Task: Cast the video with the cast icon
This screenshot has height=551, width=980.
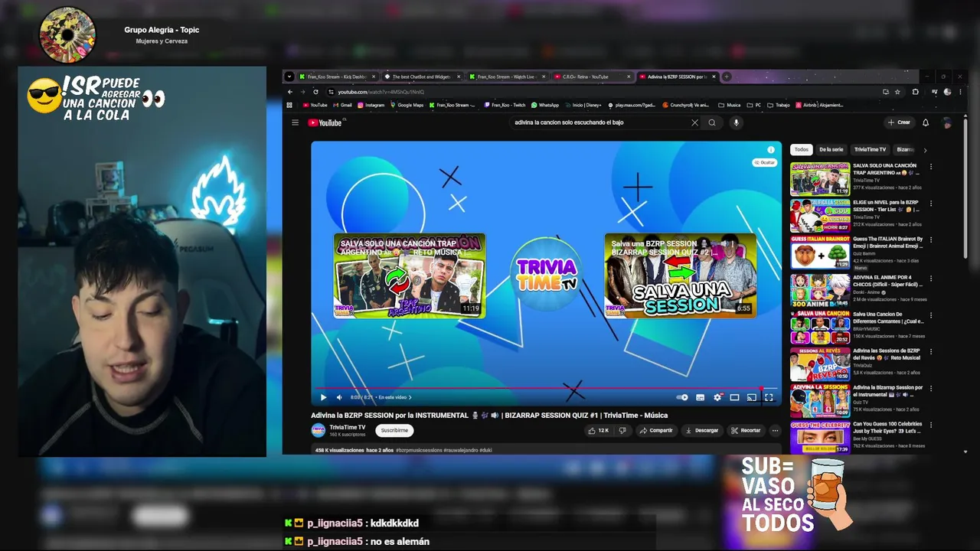Action: tap(751, 397)
